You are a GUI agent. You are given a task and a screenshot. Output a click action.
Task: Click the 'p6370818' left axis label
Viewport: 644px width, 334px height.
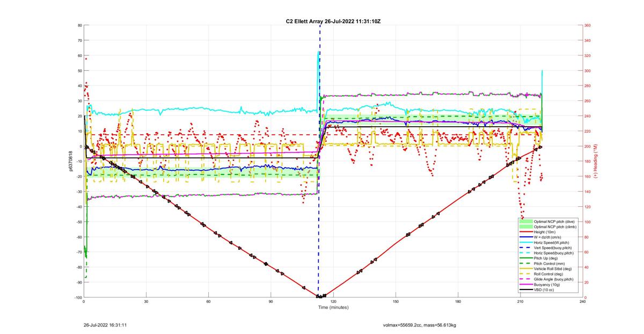[x=70, y=161]
